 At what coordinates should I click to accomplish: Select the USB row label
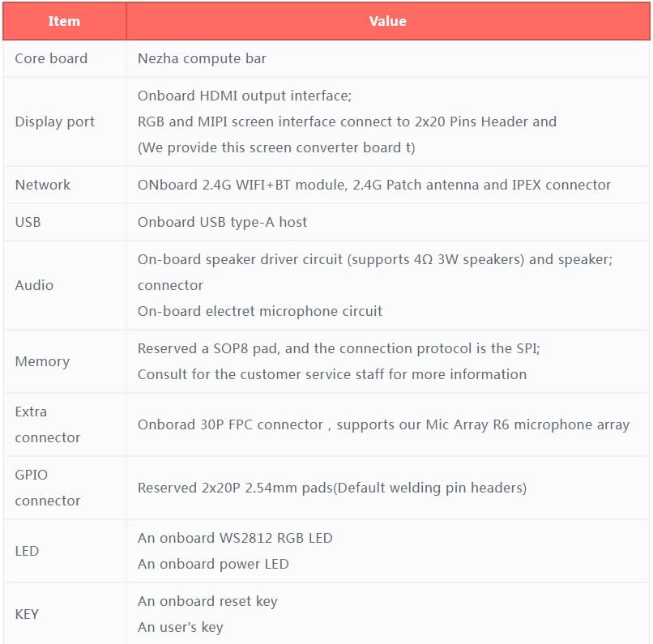pos(28,222)
